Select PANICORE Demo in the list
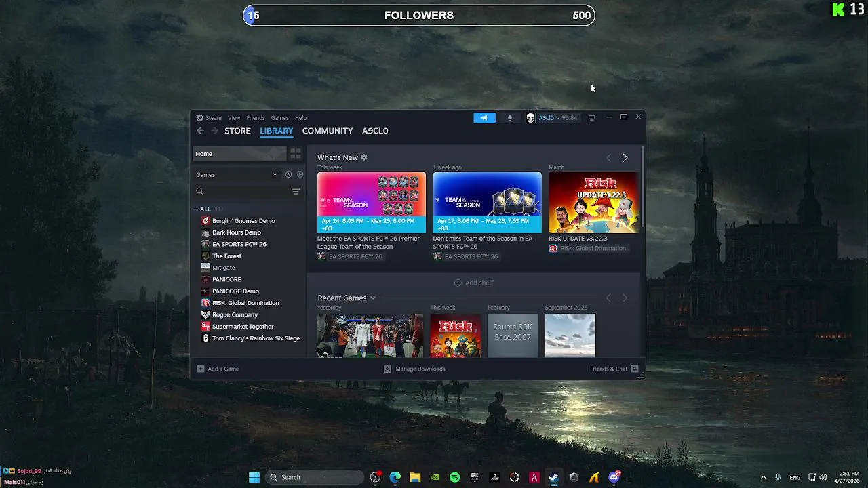The height and width of the screenshot is (488, 868). coord(235,291)
